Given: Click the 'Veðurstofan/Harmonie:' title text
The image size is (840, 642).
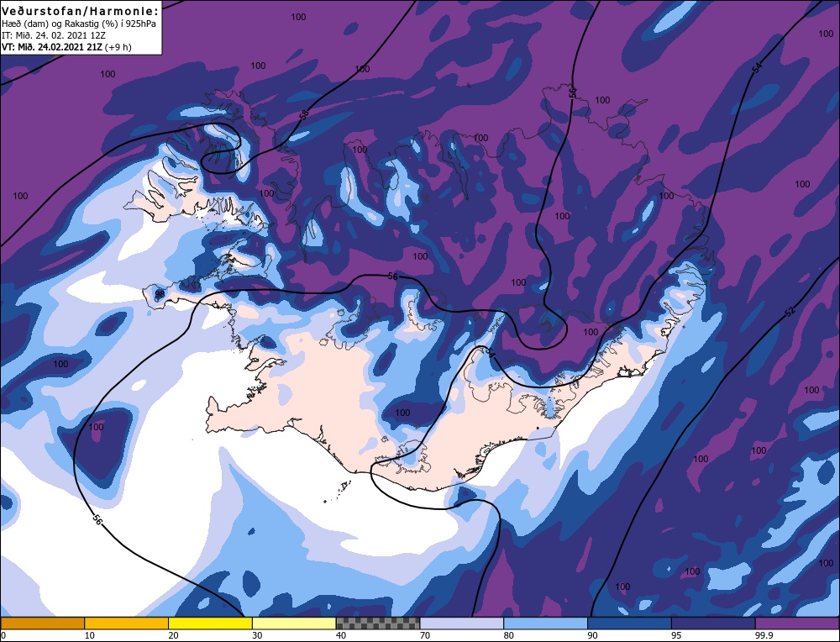Looking at the screenshot, I should 81,11.
